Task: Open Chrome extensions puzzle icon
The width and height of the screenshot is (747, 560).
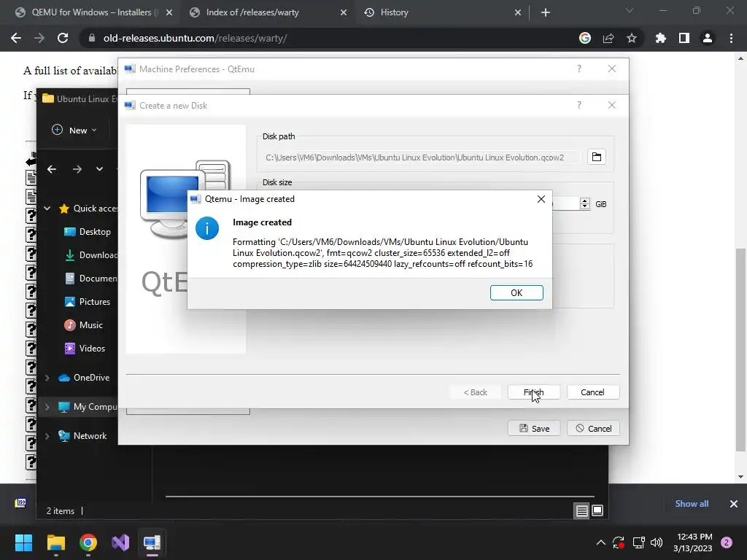Action: [x=661, y=38]
